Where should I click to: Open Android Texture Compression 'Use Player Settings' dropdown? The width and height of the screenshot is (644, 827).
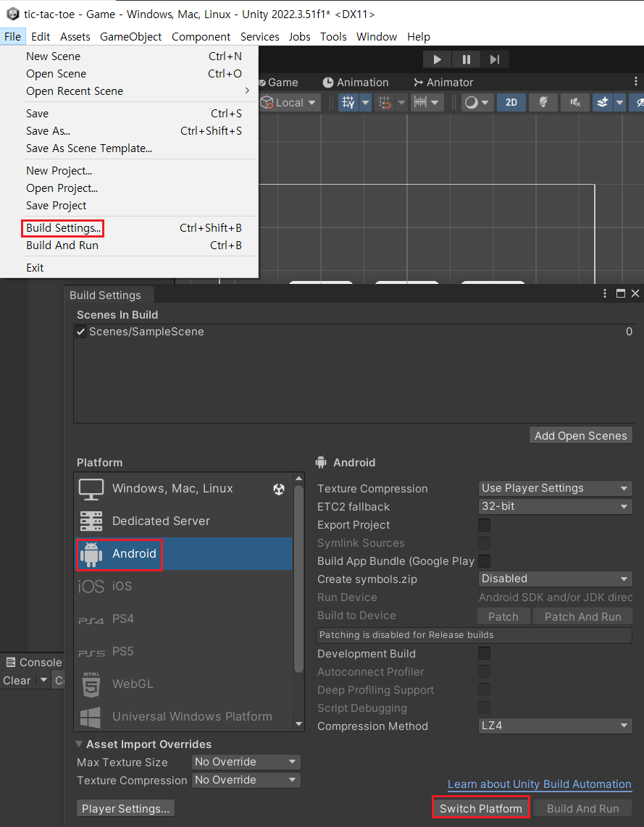tap(555, 488)
